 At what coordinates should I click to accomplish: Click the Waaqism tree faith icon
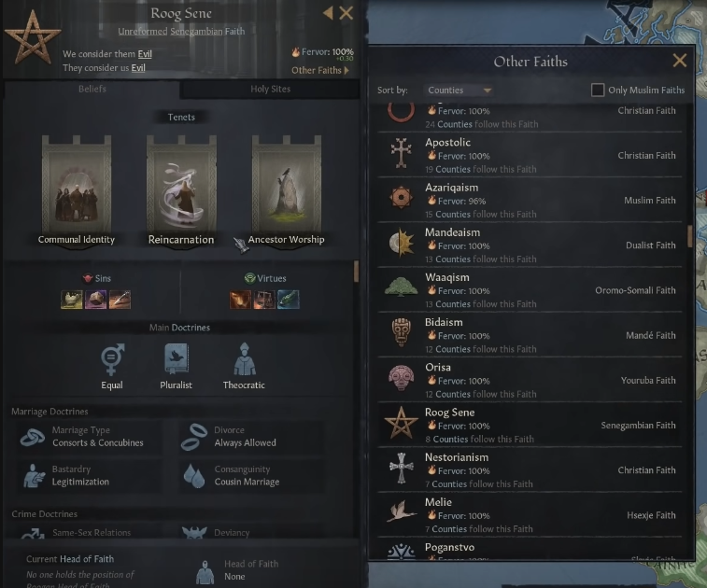pyautogui.click(x=401, y=287)
